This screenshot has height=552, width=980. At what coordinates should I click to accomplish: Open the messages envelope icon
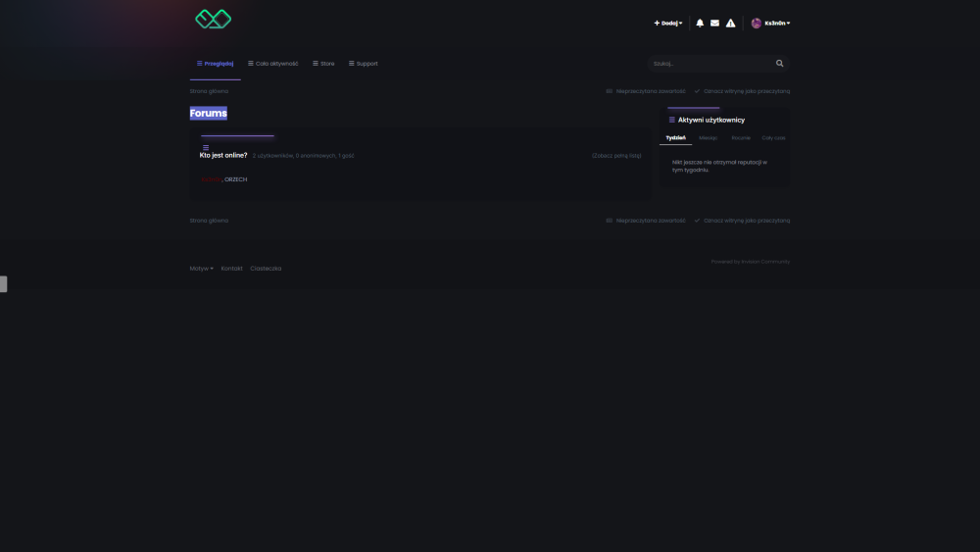[x=714, y=24]
